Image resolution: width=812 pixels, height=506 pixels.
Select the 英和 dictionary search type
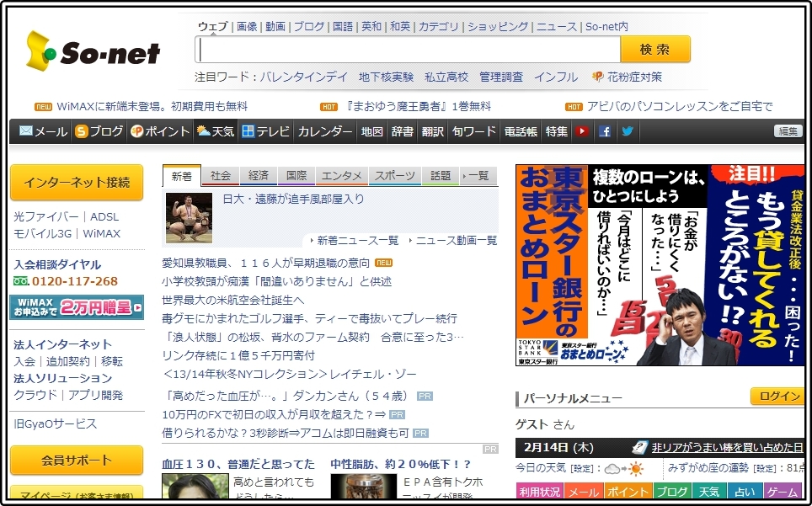371,26
